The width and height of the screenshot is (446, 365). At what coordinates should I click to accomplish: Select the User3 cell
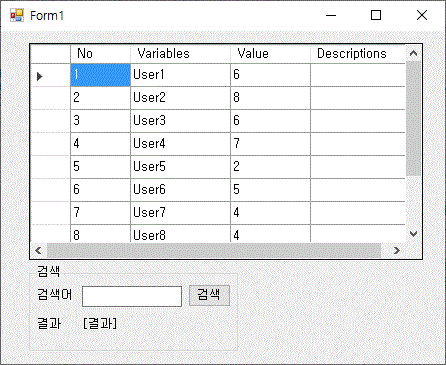coord(180,121)
